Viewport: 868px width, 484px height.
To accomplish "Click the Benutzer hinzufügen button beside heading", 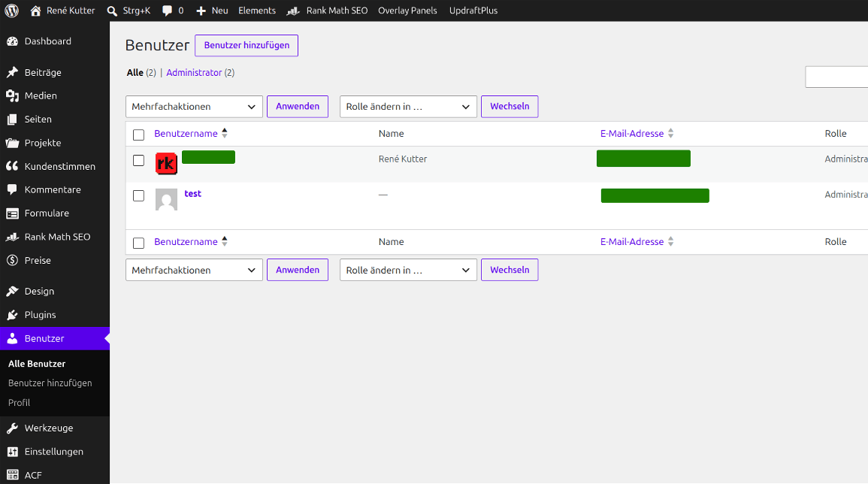I will 246,45.
